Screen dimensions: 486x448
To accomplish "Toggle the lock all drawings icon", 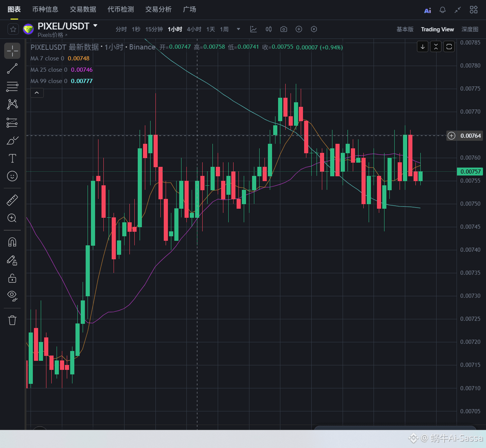I will coord(12,278).
